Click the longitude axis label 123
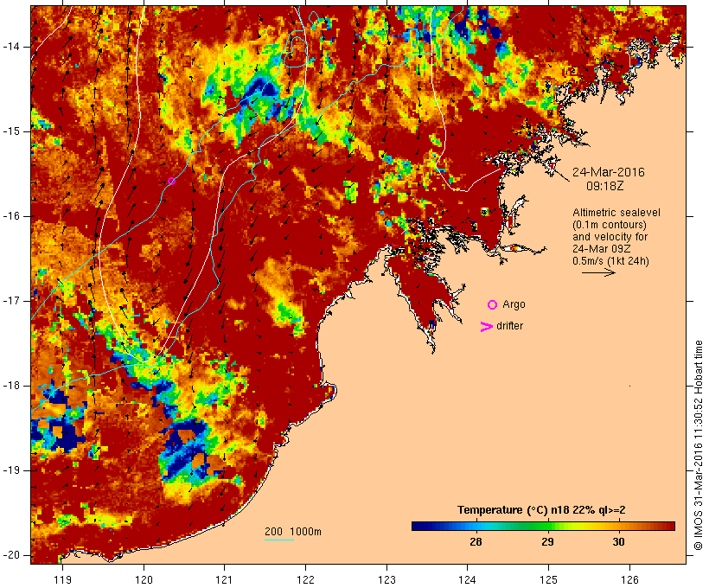This screenshot has width=709, height=588. tap(386, 580)
